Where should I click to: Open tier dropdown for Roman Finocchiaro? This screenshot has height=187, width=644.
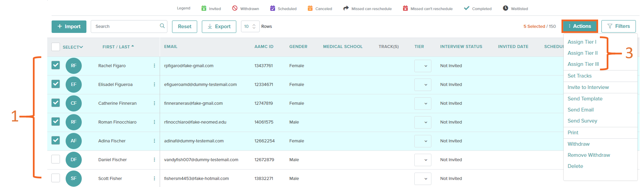[423, 122]
